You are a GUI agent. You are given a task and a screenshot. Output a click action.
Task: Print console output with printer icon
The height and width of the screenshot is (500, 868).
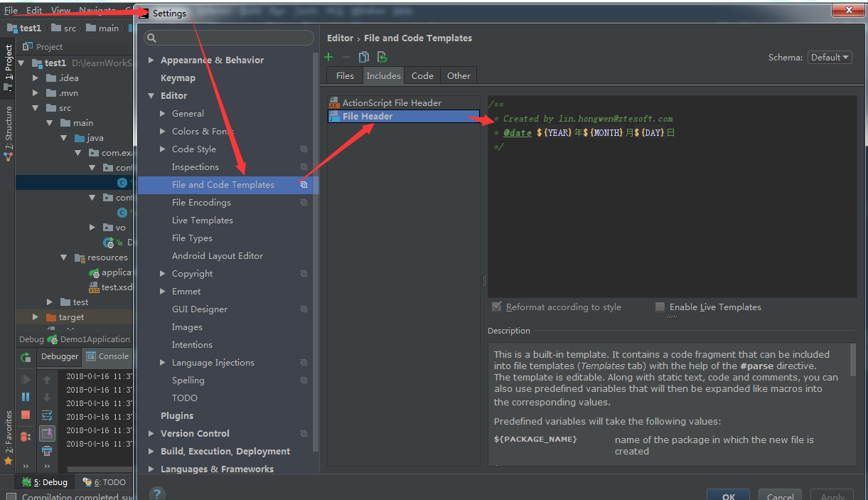[x=47, y=451]
